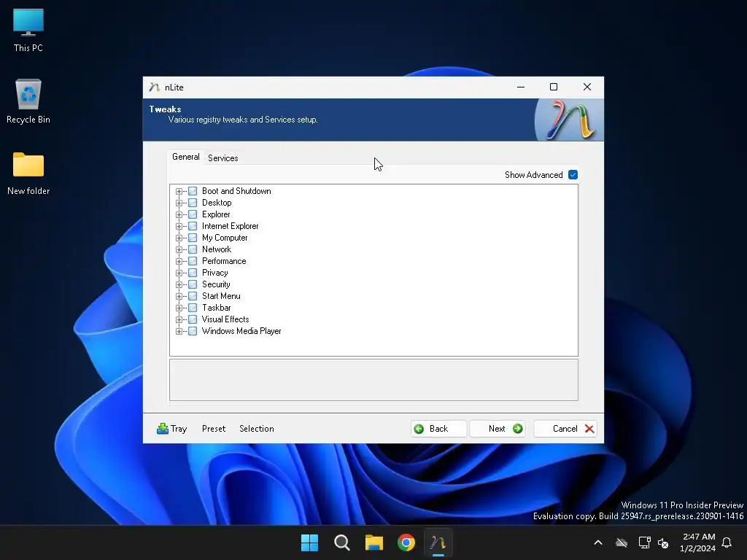Expand the Start Menu tree node
This screenshot has height=560, width=747.
coord(179,296)
